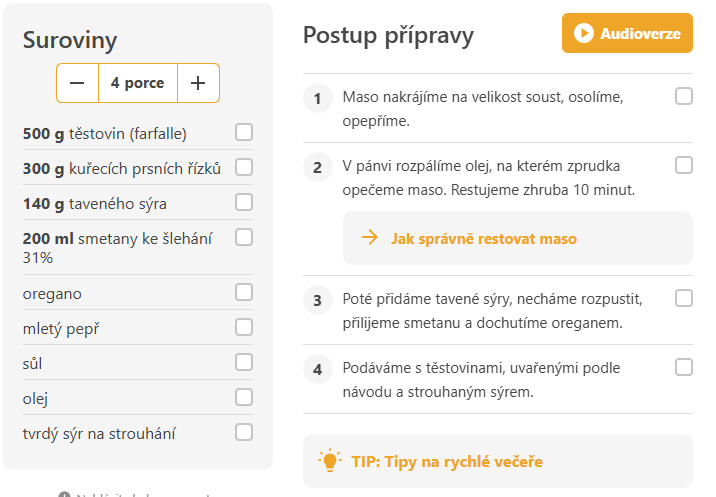Check the kuřecích prsních řízků checkbox

(x=244, y=167)
